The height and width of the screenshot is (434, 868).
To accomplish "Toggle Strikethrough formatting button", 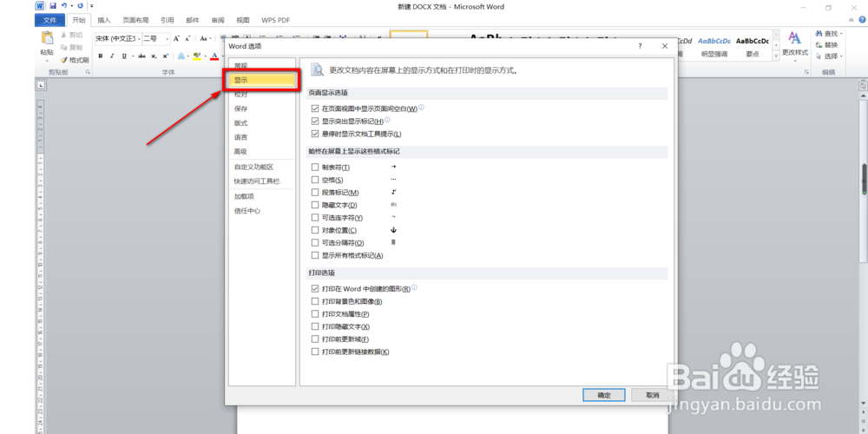I will click(141, 56).
